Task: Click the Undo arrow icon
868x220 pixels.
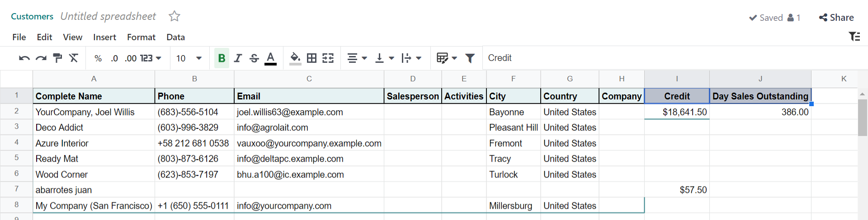Action: coord(24,58)
